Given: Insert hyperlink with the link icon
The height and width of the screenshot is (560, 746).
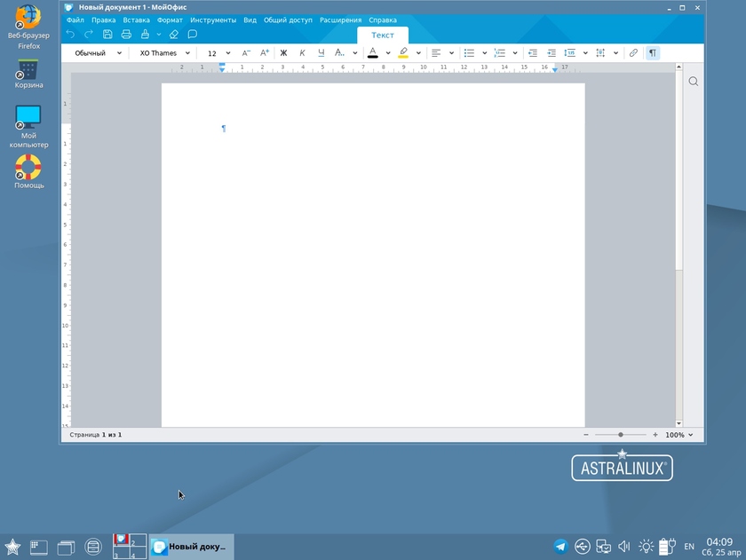Looking at the screenshot, I should (633, 53).
